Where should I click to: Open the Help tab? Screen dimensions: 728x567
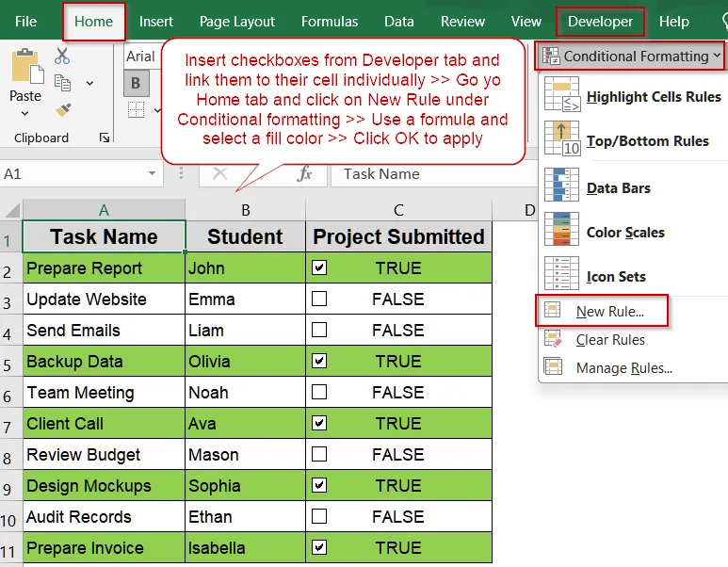674,22
